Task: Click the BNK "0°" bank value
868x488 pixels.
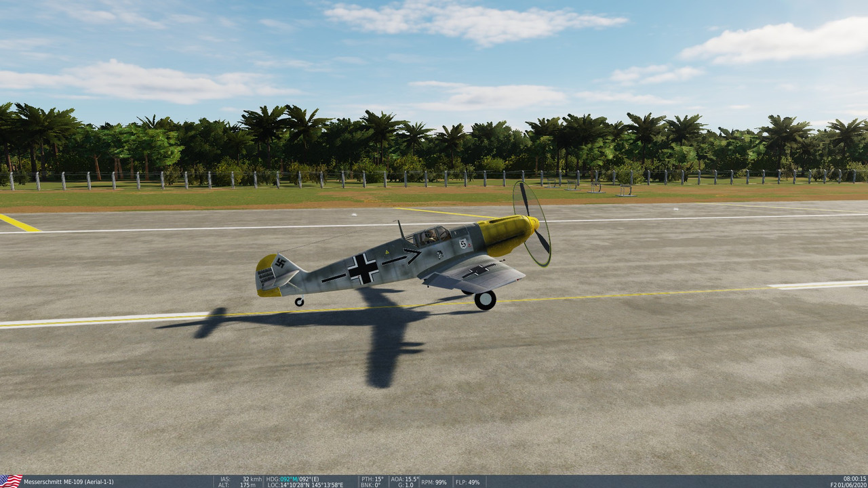Action: pyautogui.click(x=377, y=485)
